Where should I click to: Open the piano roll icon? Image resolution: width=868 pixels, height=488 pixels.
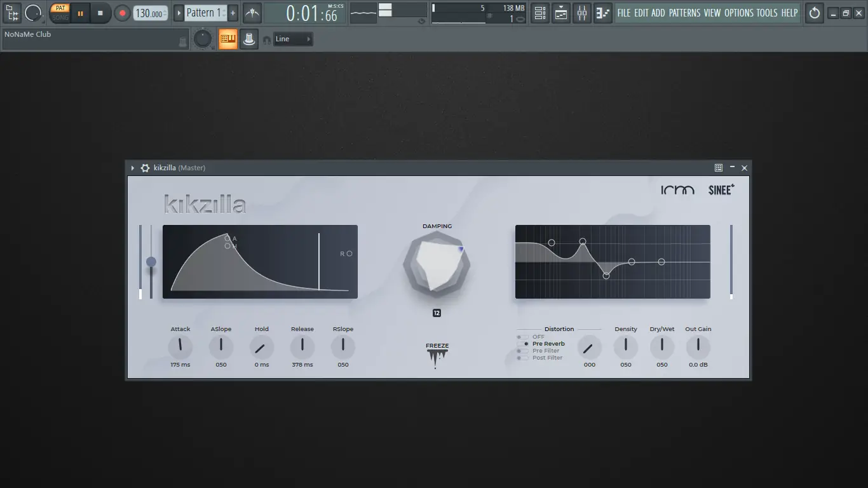click(x=603, y=13)
